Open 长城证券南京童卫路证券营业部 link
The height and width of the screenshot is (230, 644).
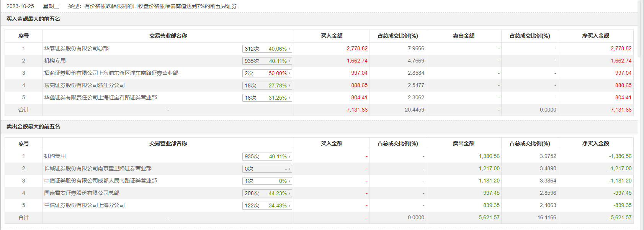pyautogui.click(x=98, y=168)
